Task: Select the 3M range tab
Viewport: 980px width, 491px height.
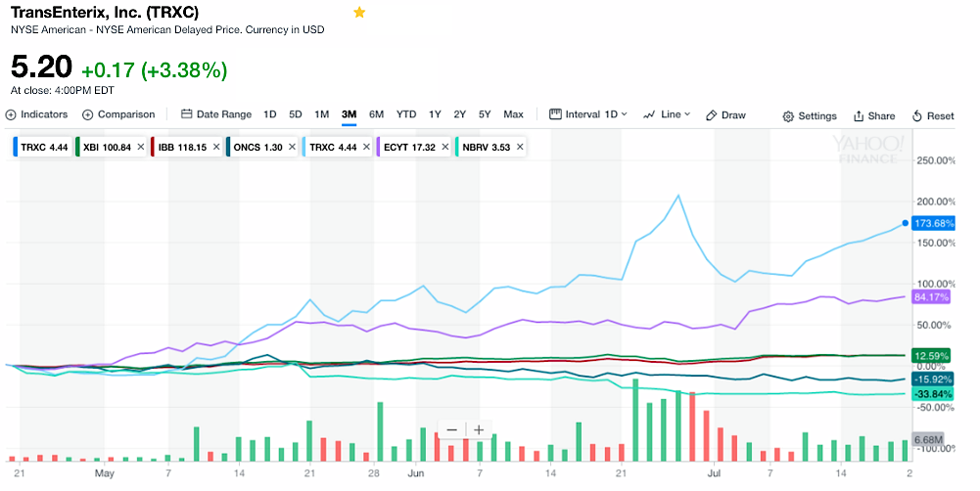Action: click(x=349, y=114)
